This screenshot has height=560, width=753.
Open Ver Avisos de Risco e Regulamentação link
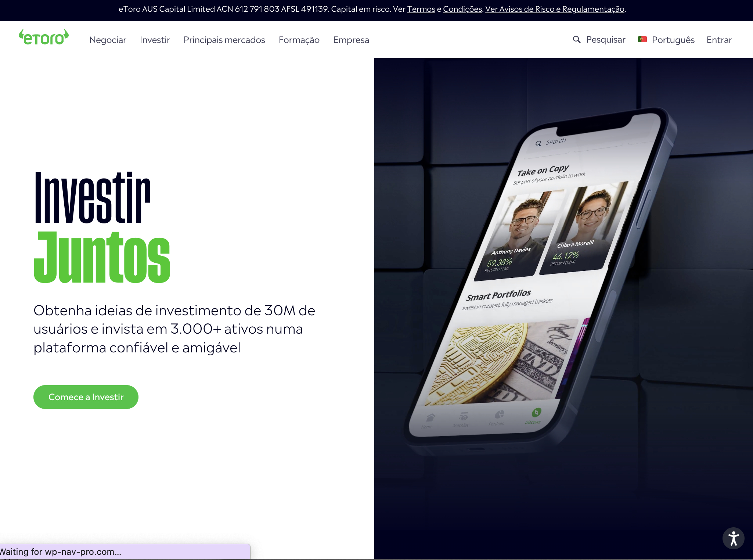555,9
